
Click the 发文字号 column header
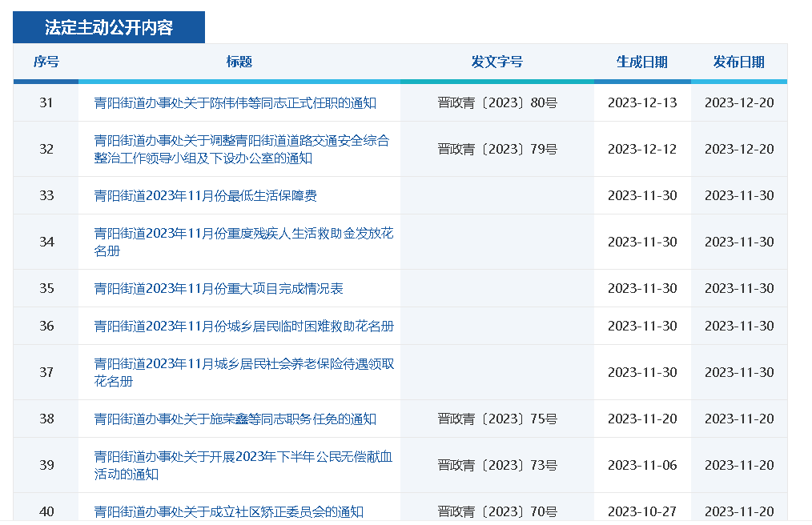[497, 62]
